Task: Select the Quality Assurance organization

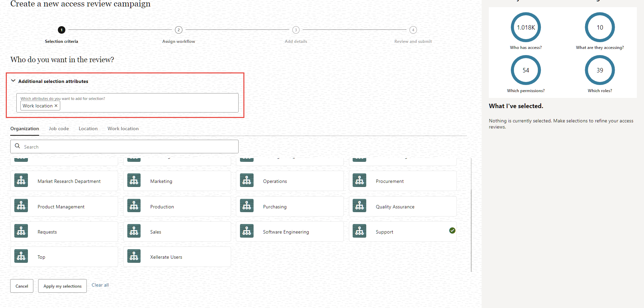Action: [x=403, y=206]
